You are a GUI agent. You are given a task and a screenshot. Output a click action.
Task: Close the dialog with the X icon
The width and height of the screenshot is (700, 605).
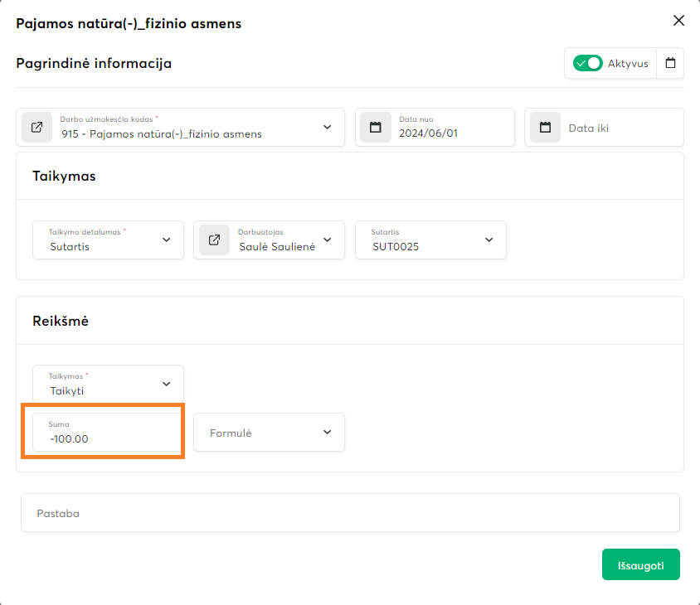(x=678, y=21)
